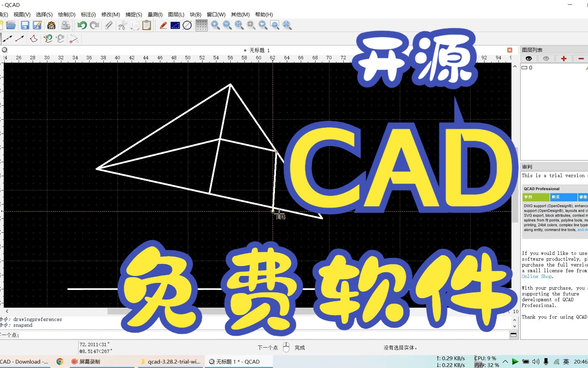Click the green undo segment tool
The width and height of the screenshot is (588, 368).
(x=48, y=39)
